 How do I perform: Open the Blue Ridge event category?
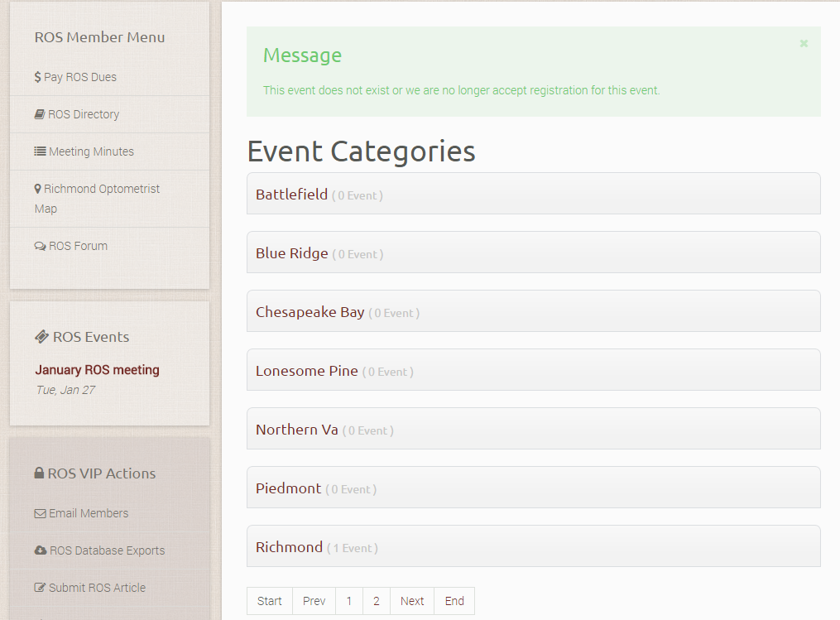[291, 253]
